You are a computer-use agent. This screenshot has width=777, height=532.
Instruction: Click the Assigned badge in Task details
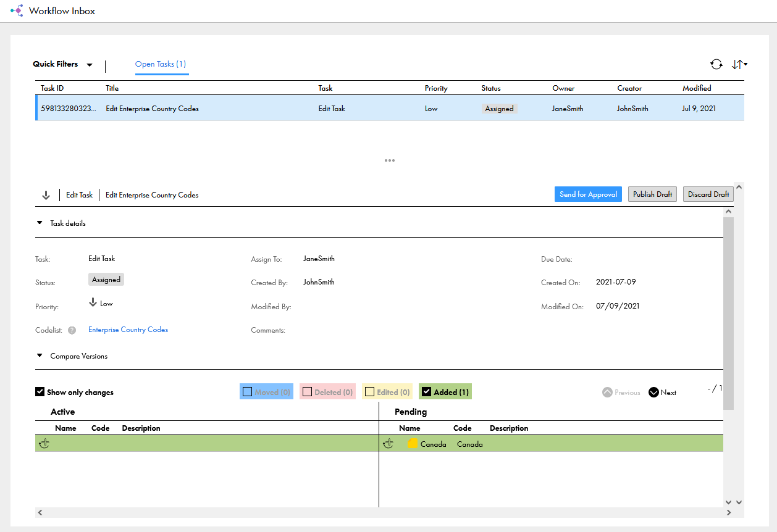(x=106, y=280)
